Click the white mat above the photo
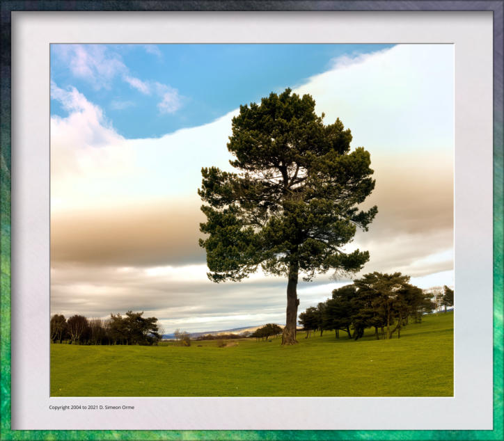 click(251, 28)
